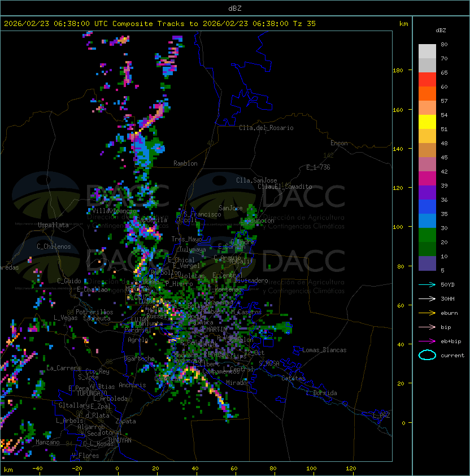
Task: Click the Clla.del_Rosario label
Action: pyautogui.click(x=266, y=128)
